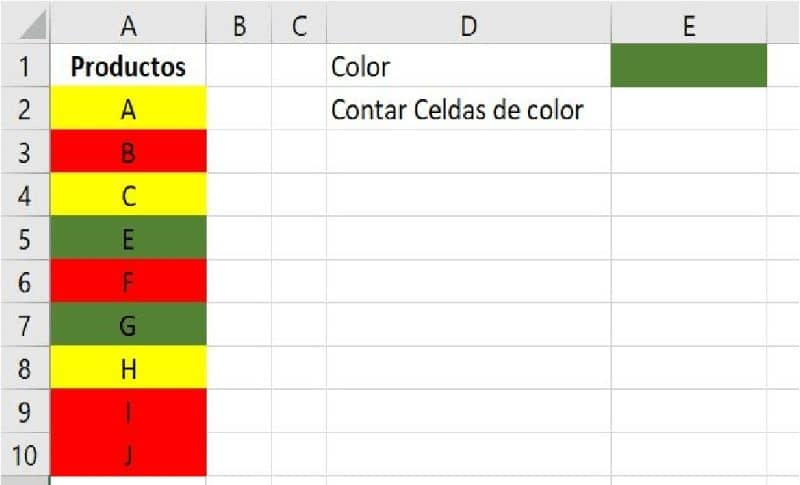The width and height of the screenshot is (800, 485).
Task: Click empty cell E2 for the count
Action: (x=688, y=110)
